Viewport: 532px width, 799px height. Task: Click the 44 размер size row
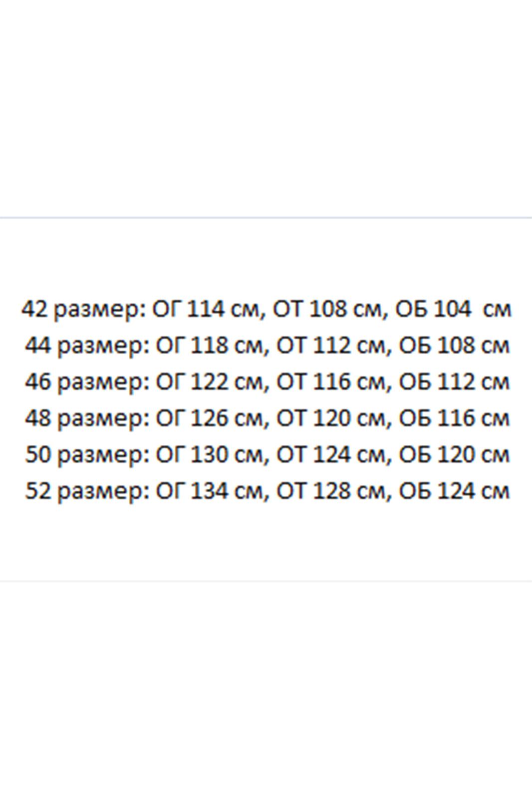coord(267,346)
